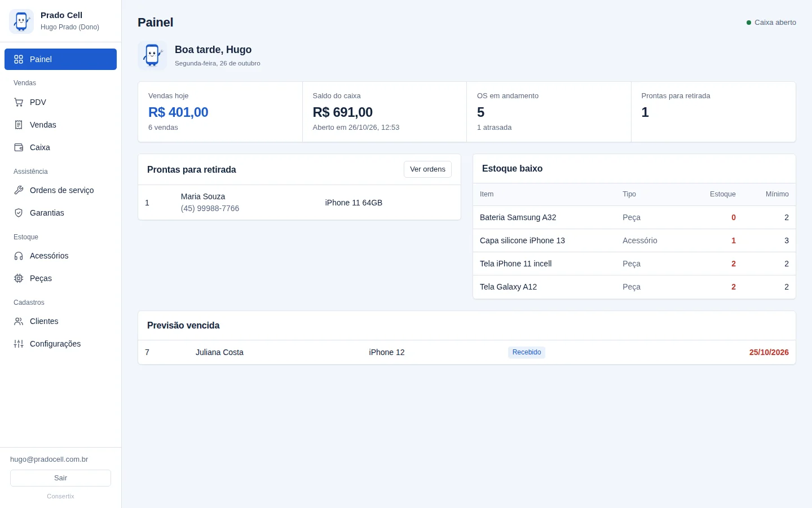Screen dimensions: 812x508
Task: Click the Mínimo column header
Action: click(x=777, y=194)
